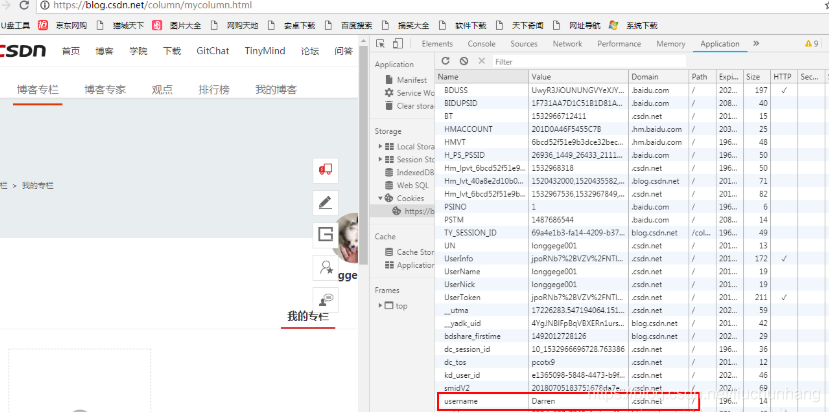Click the G floating sidebar icon
Viewport: 829px width, 412px height.
click(325, 235)
